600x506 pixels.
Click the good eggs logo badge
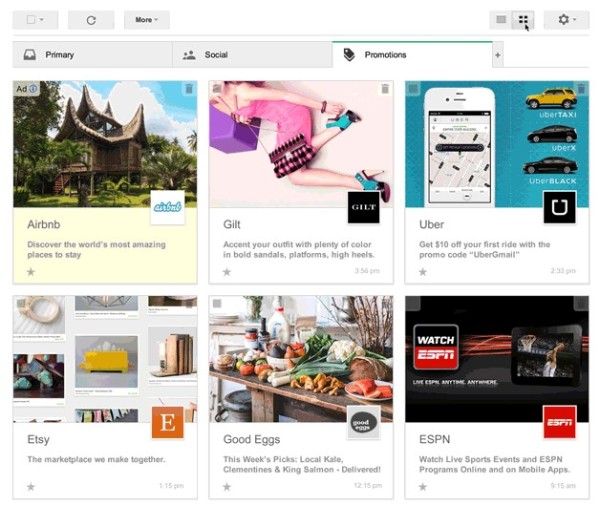(364, 422)
